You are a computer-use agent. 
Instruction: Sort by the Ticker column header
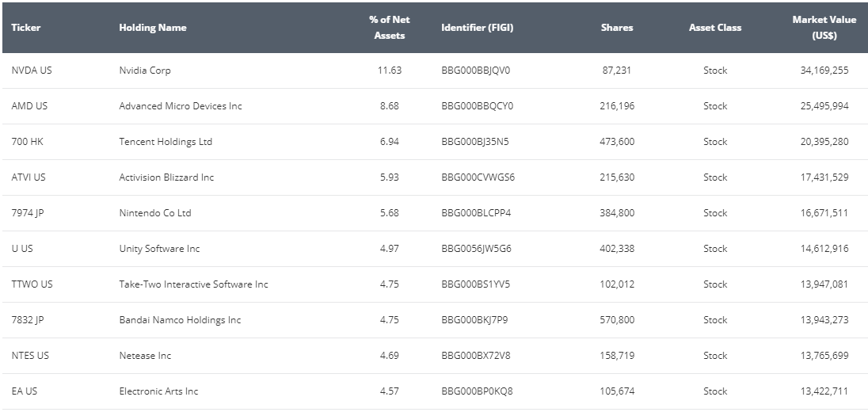[x=25, y=27]
